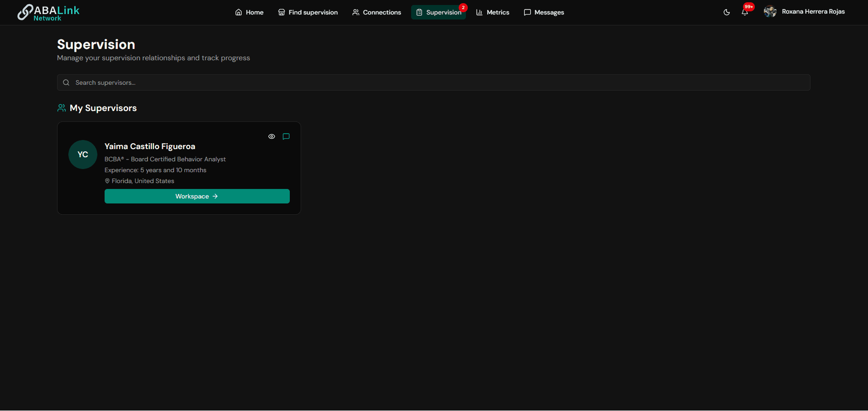Open the Metrics page
The width and height of the screenshot is (868, 411).
[493, 12]
